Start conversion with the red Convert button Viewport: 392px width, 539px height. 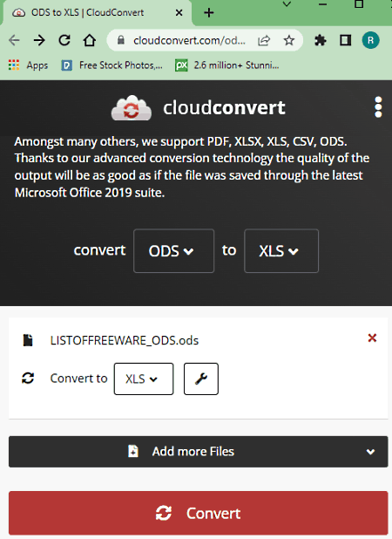[x=199, y=513]
